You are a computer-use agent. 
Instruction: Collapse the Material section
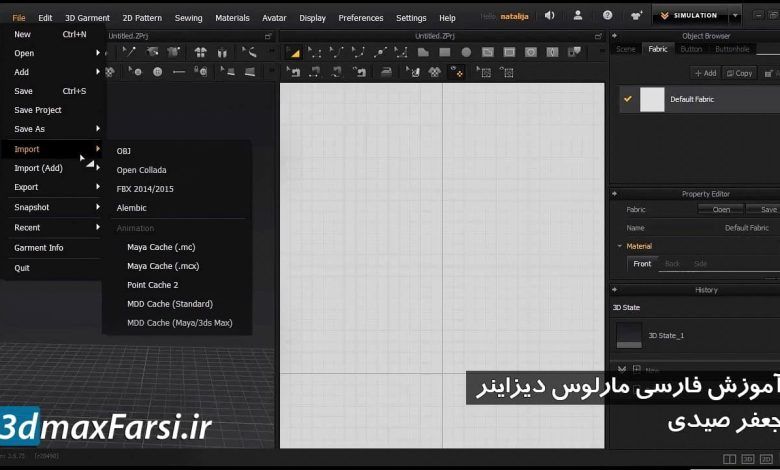point(620,246)
